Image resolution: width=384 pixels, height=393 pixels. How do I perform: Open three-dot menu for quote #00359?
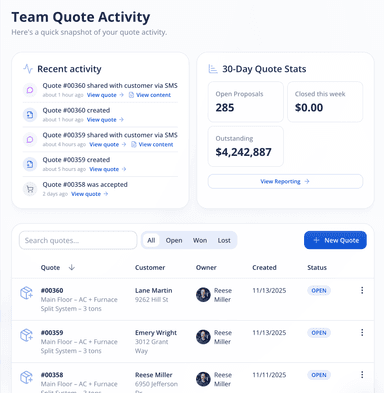(362, 332)
